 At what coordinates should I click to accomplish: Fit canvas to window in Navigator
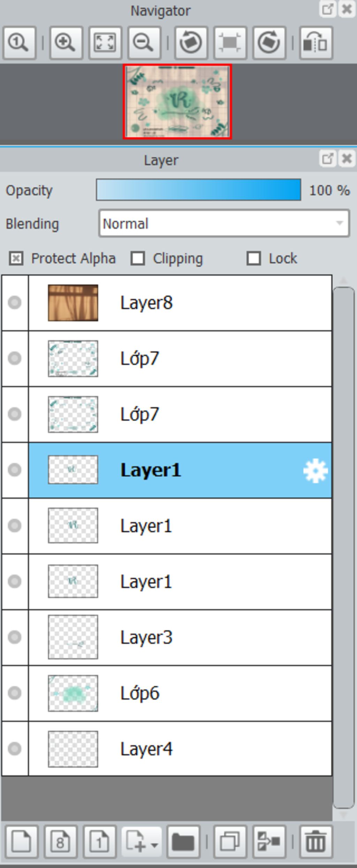(105, 43)
